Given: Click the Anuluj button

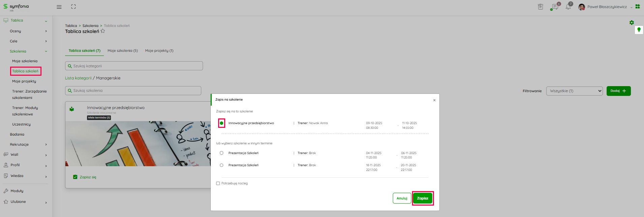Looking at the screenshot, I should pyautogui.click(x=402, y=198).
